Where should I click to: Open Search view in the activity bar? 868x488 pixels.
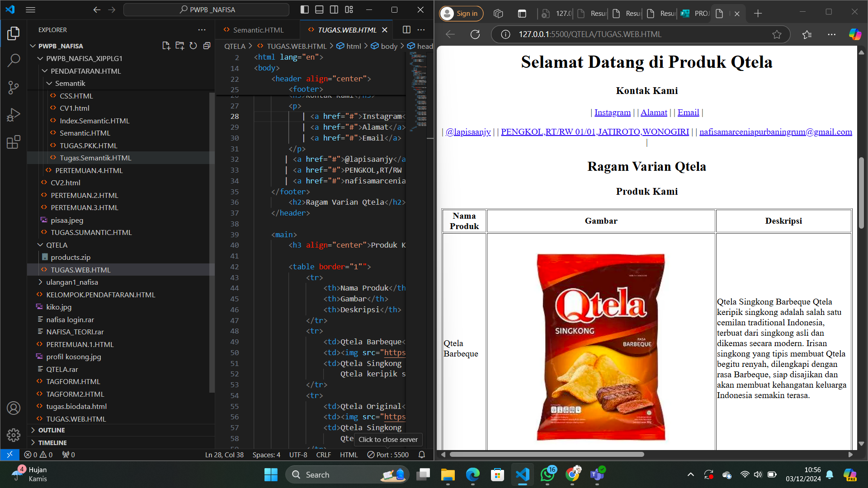coord(14,60)
